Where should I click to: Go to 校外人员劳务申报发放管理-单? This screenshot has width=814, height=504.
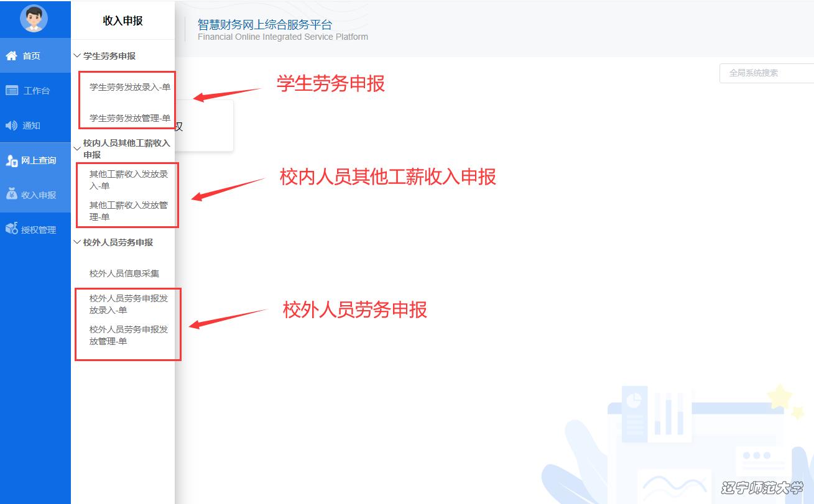[x=128, y=335]
